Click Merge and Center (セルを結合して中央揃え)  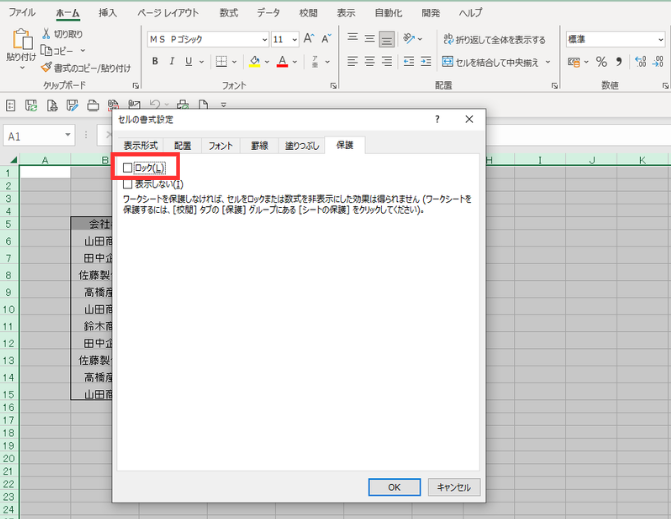(x=490, y=62)
